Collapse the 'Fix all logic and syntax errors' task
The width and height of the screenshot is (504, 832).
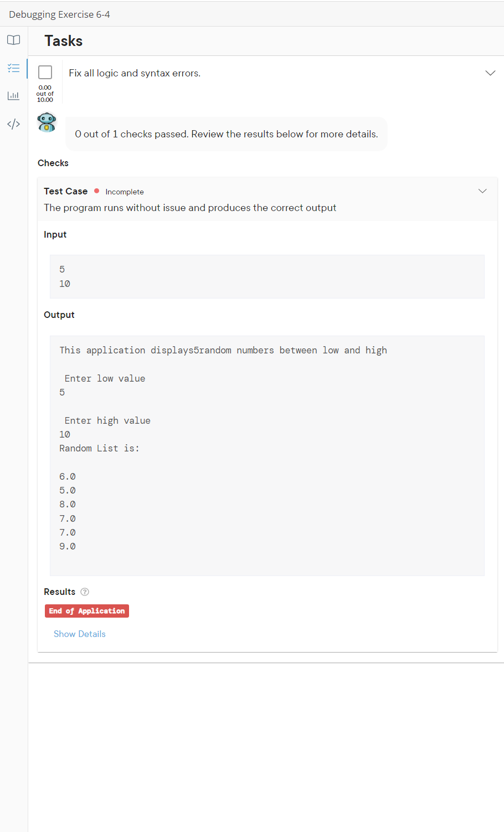(x=490, y=73)
